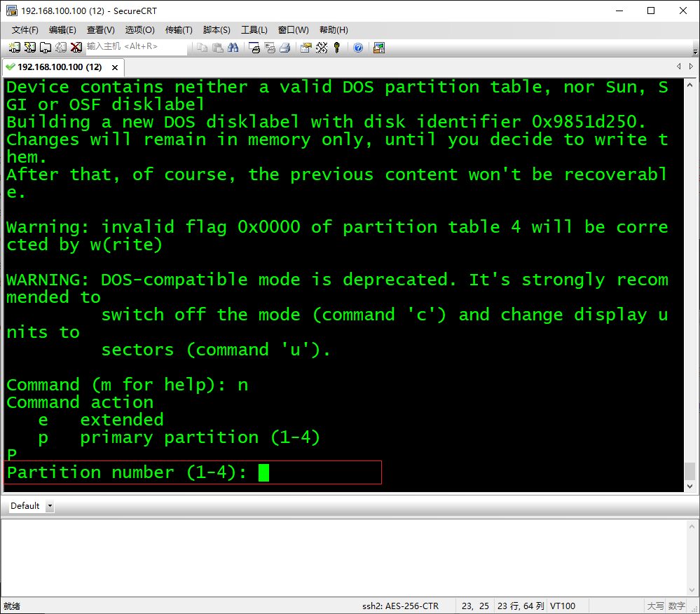Open the 选项(O) menu
This screenshot has width=700, height=614.
tap(139, 30)
